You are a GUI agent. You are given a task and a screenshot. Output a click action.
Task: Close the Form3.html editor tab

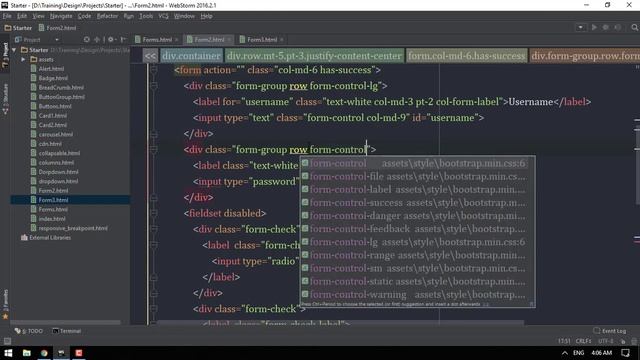coord(282,40)
